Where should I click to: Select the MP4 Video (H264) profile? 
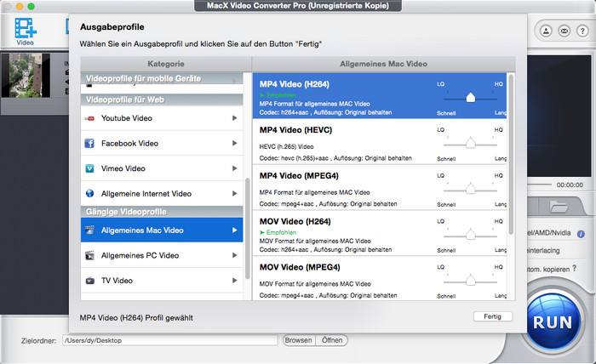[380, 95]
